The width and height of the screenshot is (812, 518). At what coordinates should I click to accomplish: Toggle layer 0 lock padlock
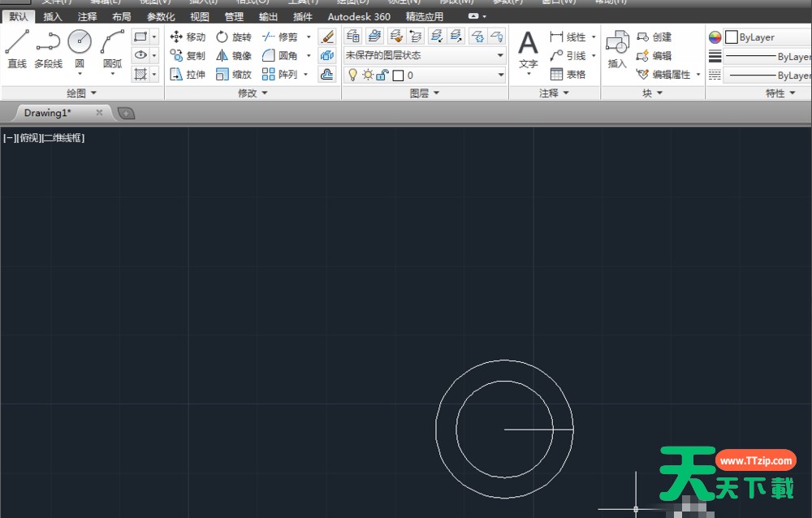point(382,76)
